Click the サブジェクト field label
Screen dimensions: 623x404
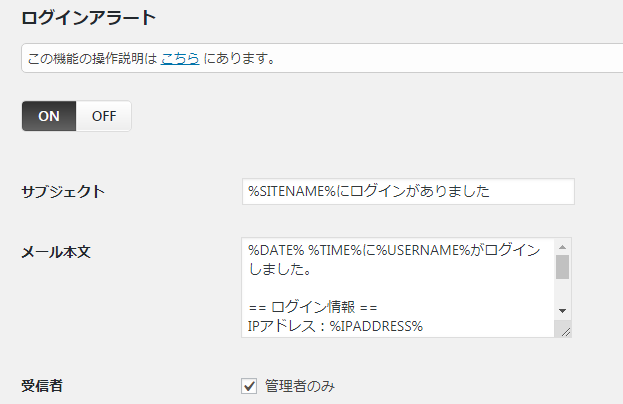tap(63, 192)
